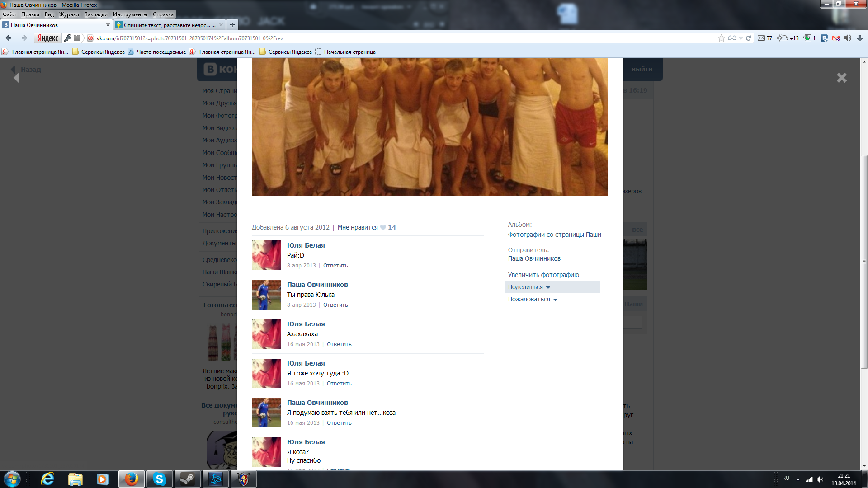
Task: Click the page vertical scrollbar thumb
Action: click(x=864, y=262)
